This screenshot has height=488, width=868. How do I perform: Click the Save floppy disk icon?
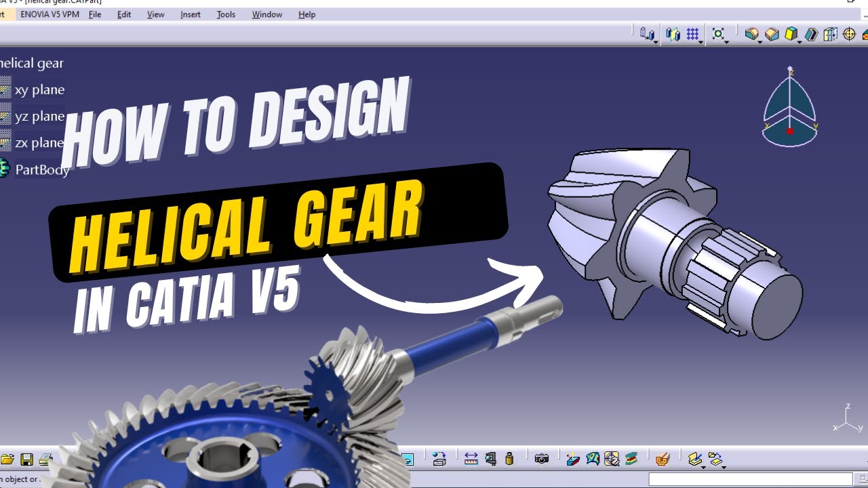[x=26, y=460]
